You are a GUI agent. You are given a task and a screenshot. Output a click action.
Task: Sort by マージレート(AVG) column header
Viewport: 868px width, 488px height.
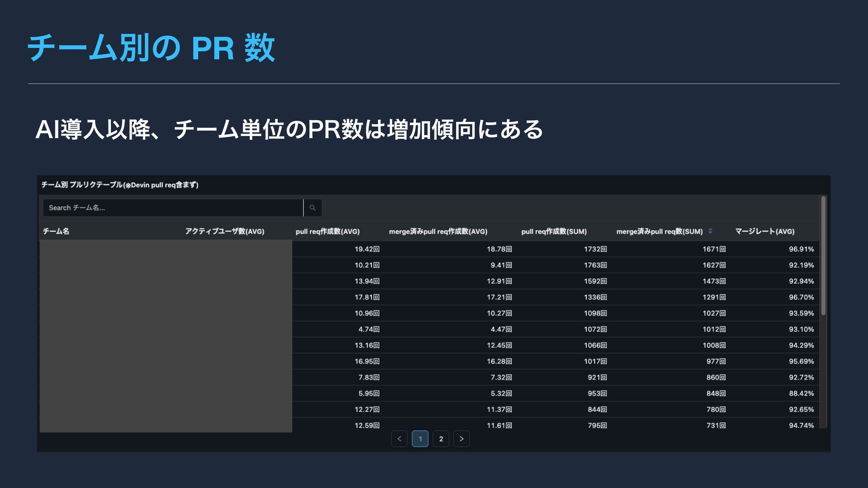pyautogui.click(x=765, y=231)
